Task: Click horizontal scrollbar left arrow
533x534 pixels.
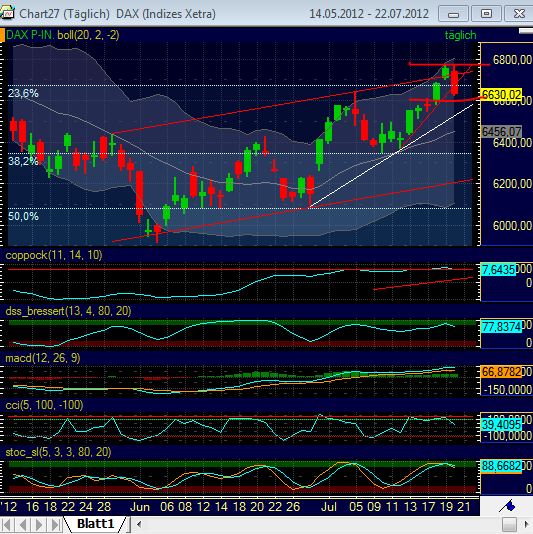Action: click(139, 524)
